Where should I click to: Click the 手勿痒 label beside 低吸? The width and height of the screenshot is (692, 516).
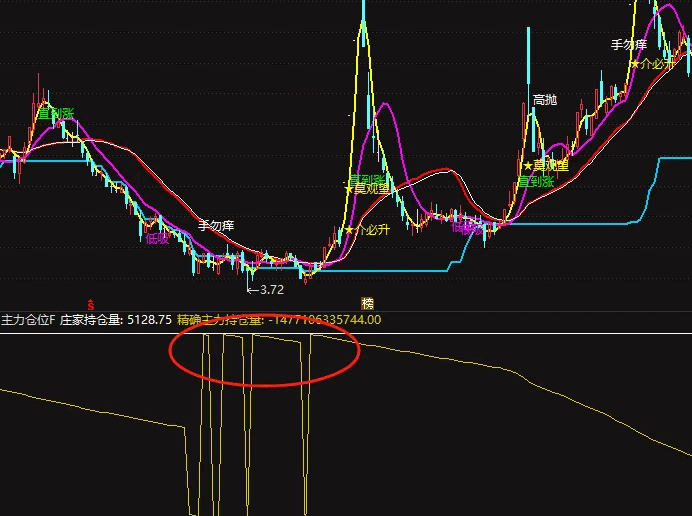pyautogui.click(x=216, y=226)
